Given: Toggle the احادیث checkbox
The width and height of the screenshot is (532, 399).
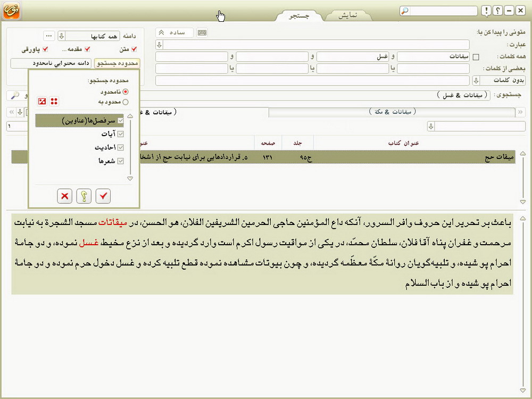Looking at the screenshot, I should (120, 147).
